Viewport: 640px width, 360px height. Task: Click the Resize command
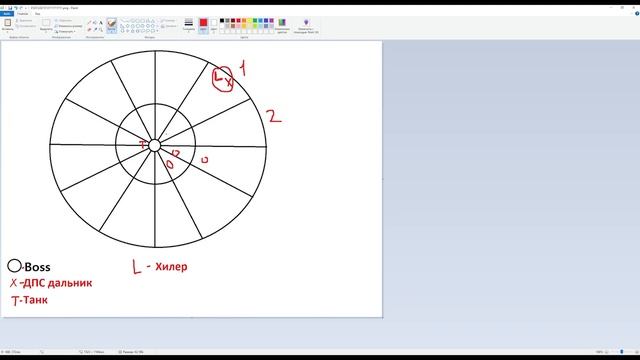(69, 26)
